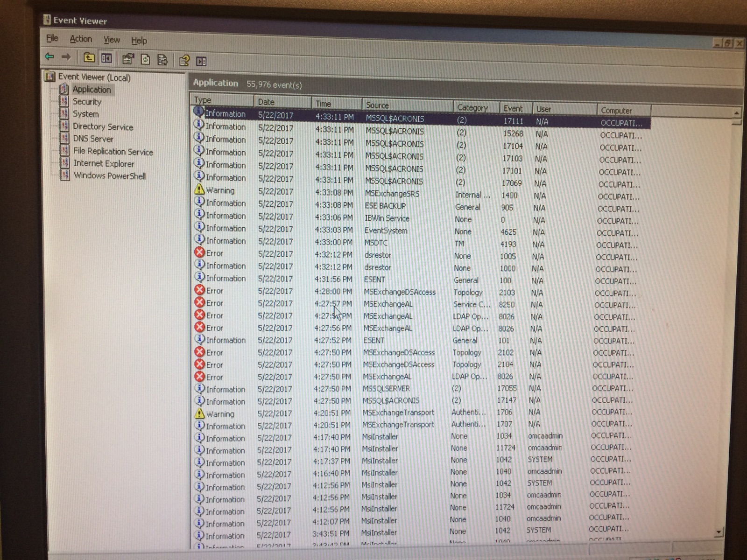747x560 pixels.
Task: Open the Help toolbar icon
Action: pyautogui.click(x=184, y=60)
